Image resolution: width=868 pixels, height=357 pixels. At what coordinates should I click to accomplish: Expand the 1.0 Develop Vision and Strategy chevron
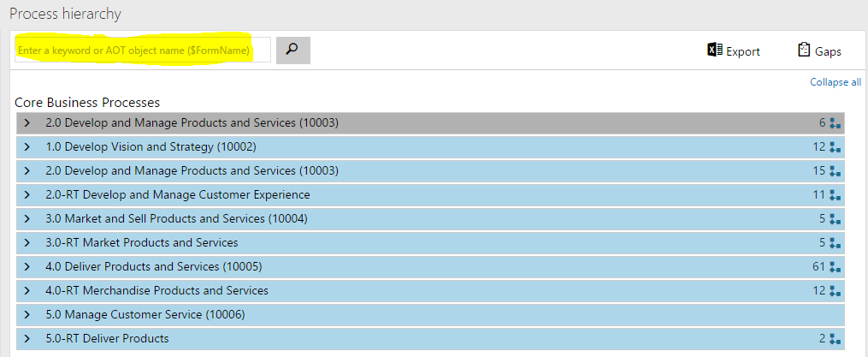click(x=27, y=147)
